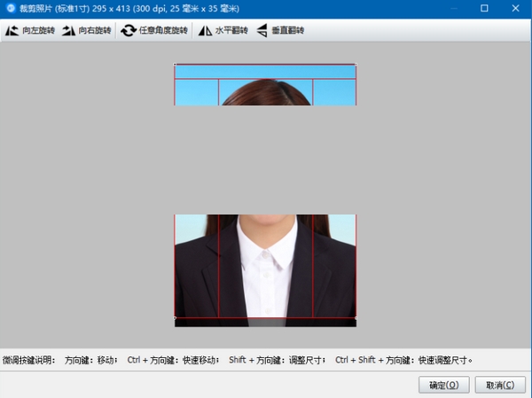Click the hair area of the photo
The image size is (532, 398).
pyautogui.click(x=266, y=93)
